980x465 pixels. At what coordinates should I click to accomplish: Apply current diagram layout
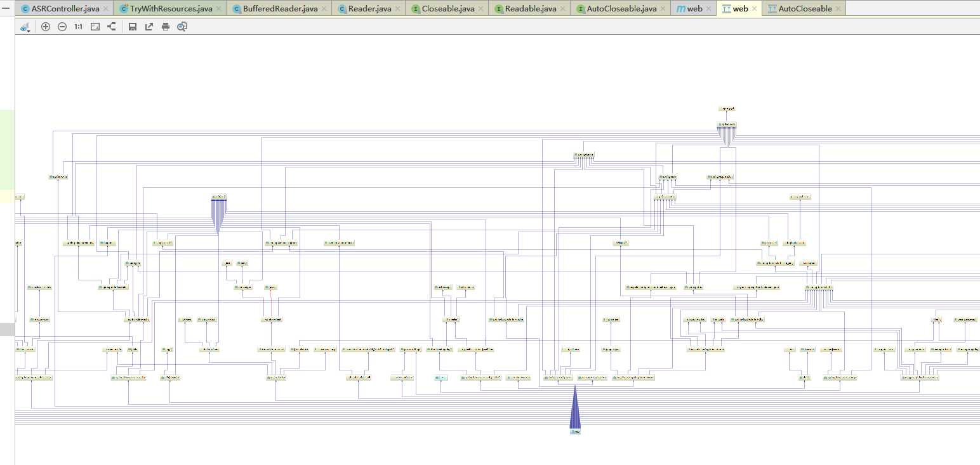click(x=112, y=27)
